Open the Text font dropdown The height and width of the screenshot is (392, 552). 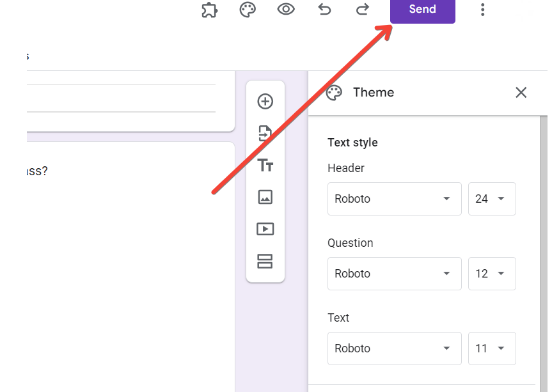(394, 349)
